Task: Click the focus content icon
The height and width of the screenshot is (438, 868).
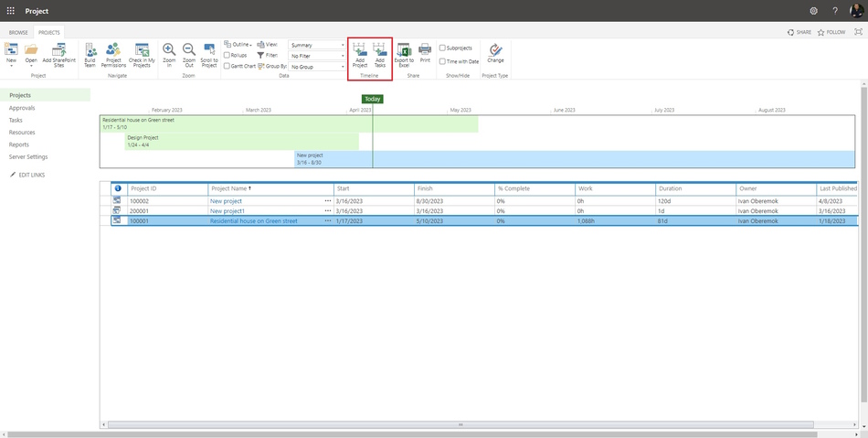Action: point(859,32)
